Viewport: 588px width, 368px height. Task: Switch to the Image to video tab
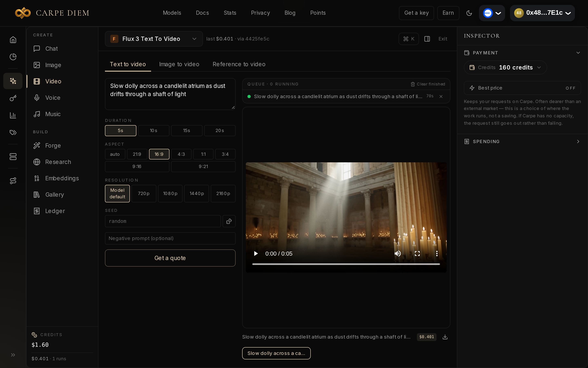pos(179,64)
